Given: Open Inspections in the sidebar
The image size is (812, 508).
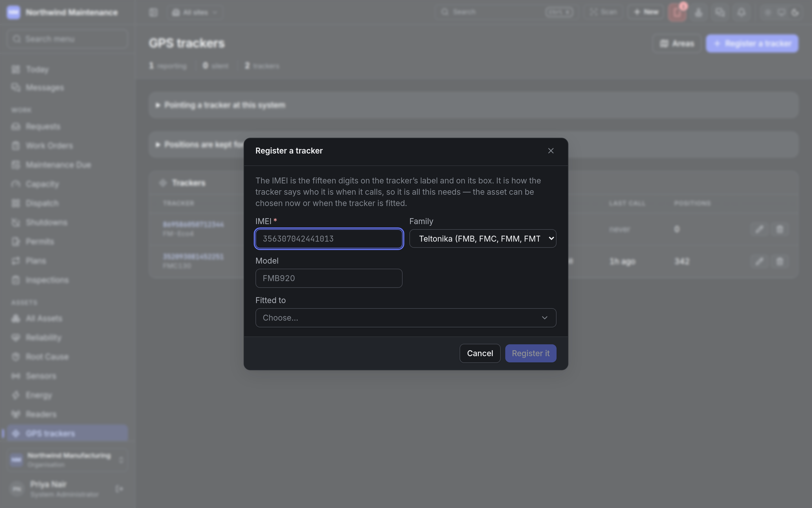Looking at the screenshot, I should pyautogui.click(x=67, y=280).
